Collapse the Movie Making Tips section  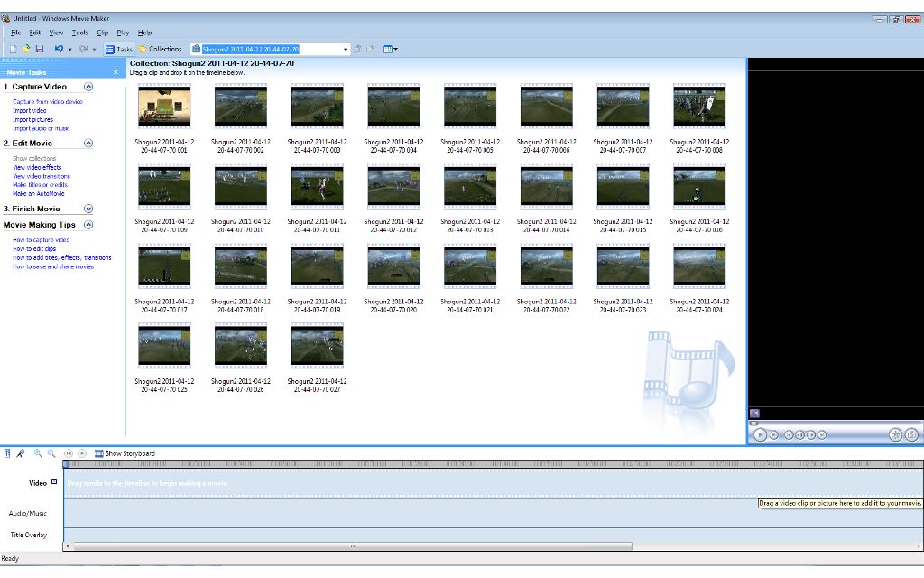coord(88,225)
